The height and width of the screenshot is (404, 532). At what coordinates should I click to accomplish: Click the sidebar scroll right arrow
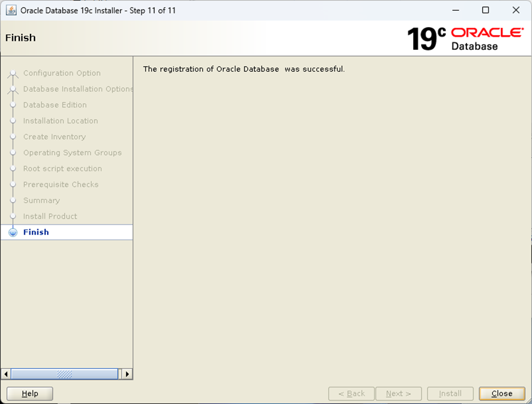pos(127,374)
